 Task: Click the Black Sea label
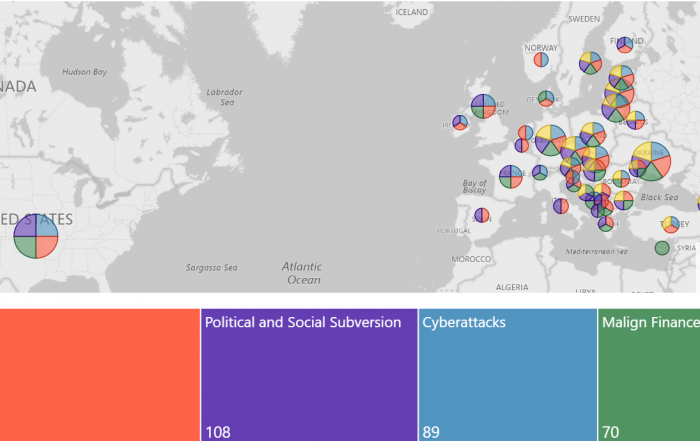click(x=659, y=197)
